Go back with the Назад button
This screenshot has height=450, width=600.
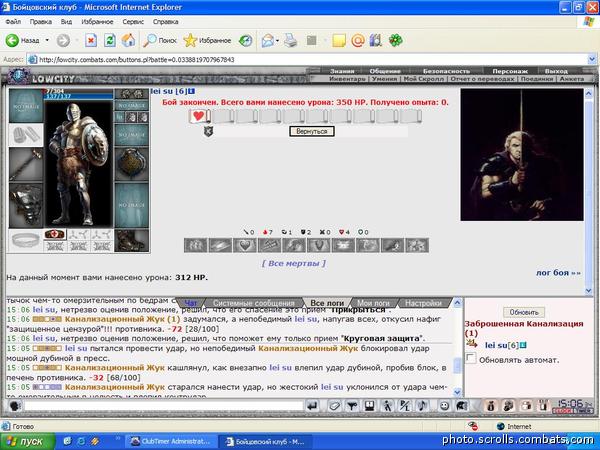(23, 40)
